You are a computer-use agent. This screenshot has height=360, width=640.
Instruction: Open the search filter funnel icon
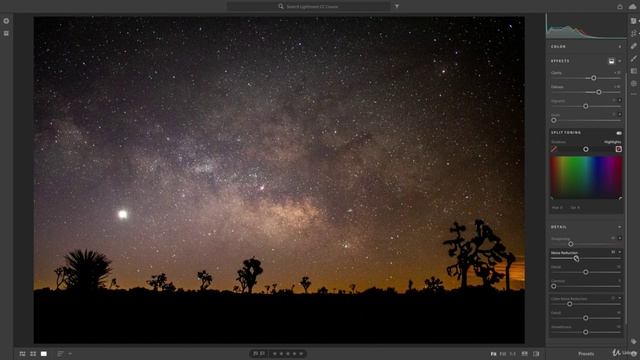point(396,7)
